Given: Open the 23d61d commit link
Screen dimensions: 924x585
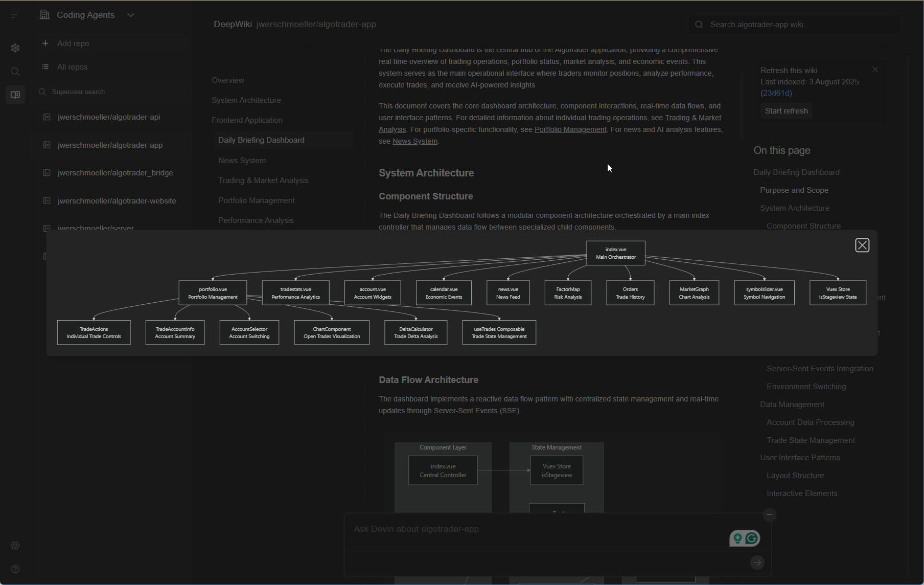Looking at the screenshot, I should click(x=776, y=93).
